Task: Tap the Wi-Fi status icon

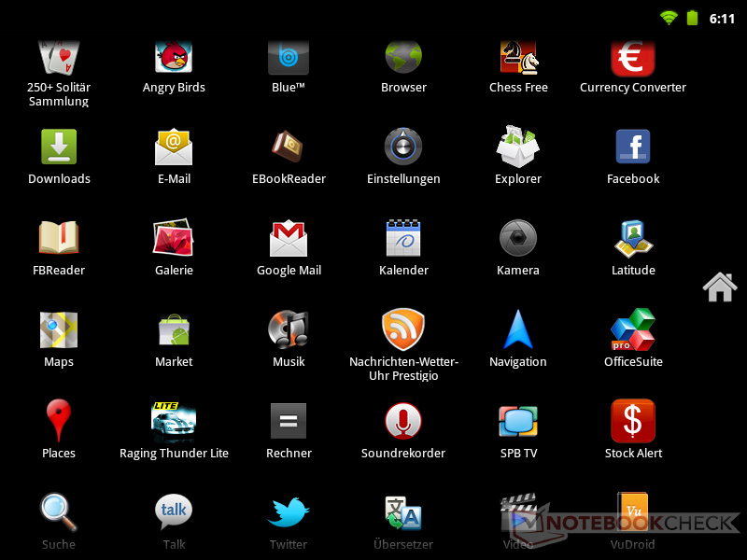Action: tap(669, 18)
